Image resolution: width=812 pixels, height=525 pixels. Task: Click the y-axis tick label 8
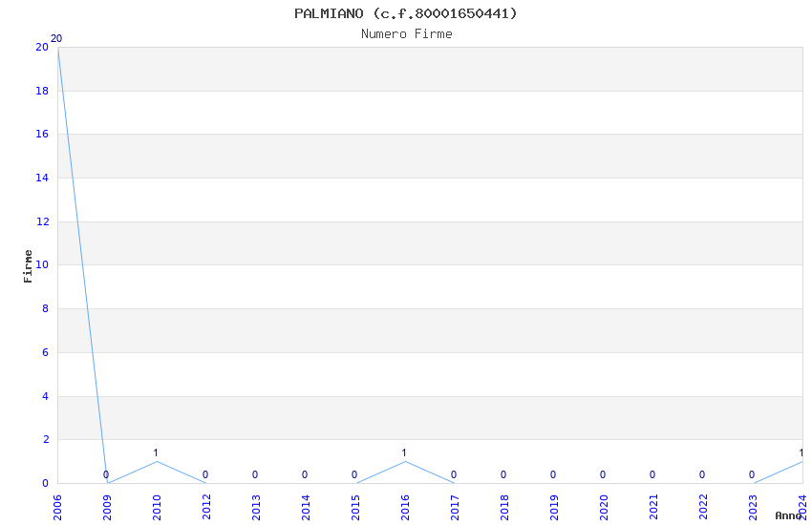pos(46,308)
